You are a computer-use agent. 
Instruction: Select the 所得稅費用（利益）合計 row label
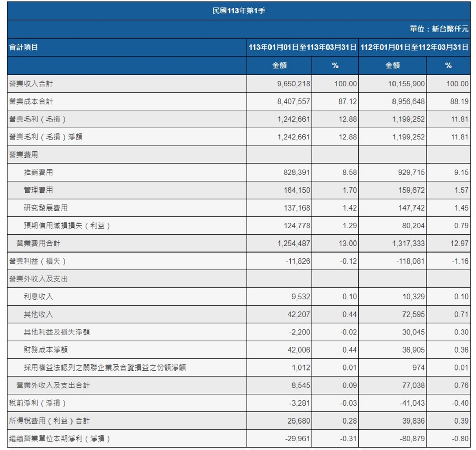coord(49,421)
